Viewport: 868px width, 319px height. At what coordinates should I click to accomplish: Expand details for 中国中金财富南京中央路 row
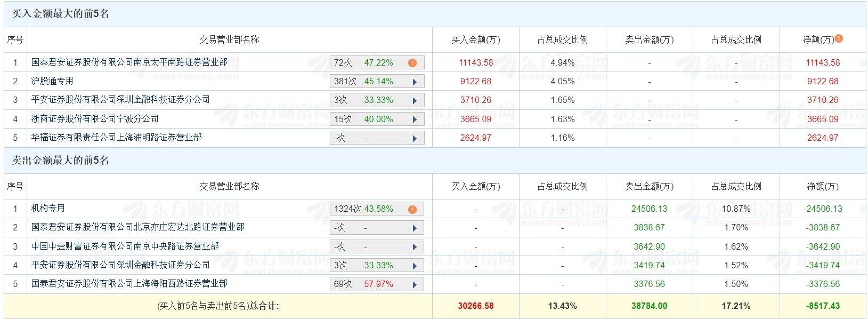(x=416, y=246)
